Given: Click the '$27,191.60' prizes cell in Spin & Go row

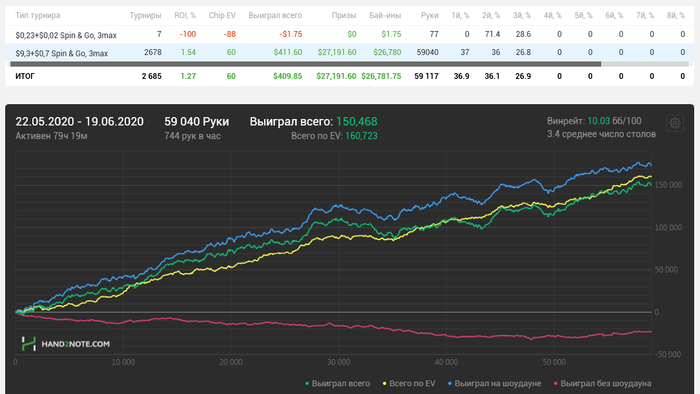Looking at the screenshot, I should (337, 52).
